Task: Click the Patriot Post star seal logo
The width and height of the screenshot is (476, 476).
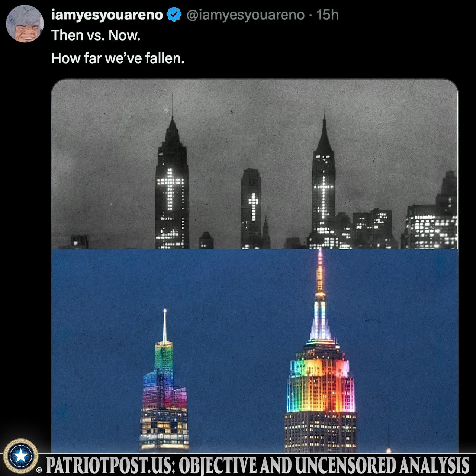Action: 21,456
